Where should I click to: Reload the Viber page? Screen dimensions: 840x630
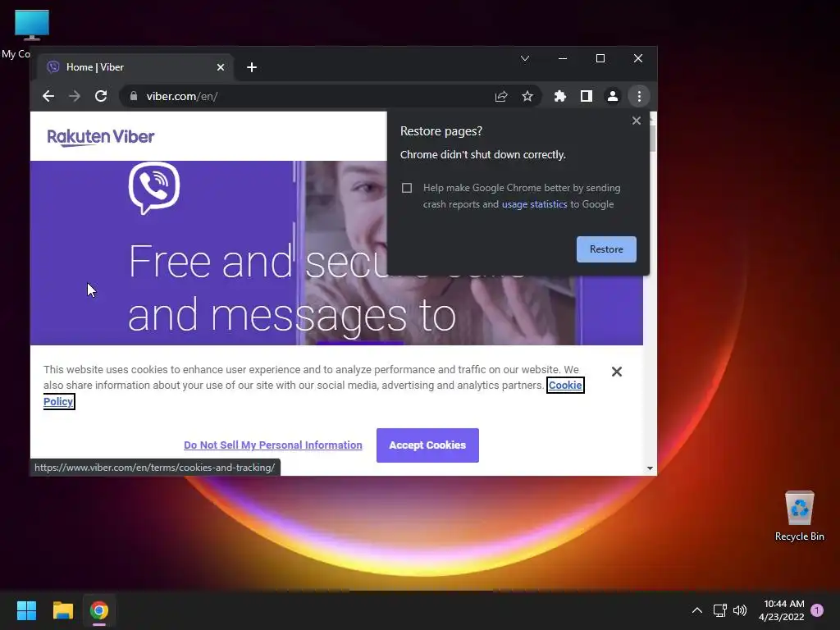pos(101,97)
